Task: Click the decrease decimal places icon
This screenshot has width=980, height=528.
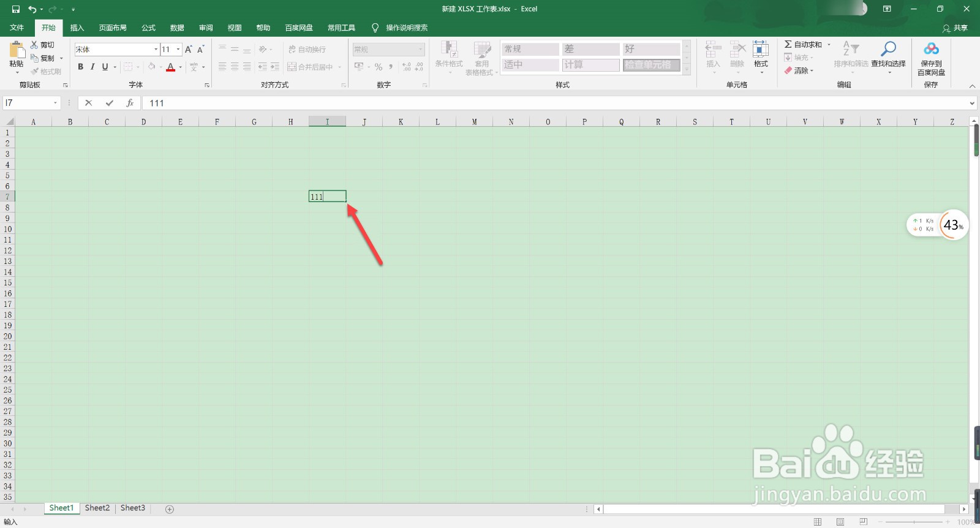Action: tap(419, 67)
